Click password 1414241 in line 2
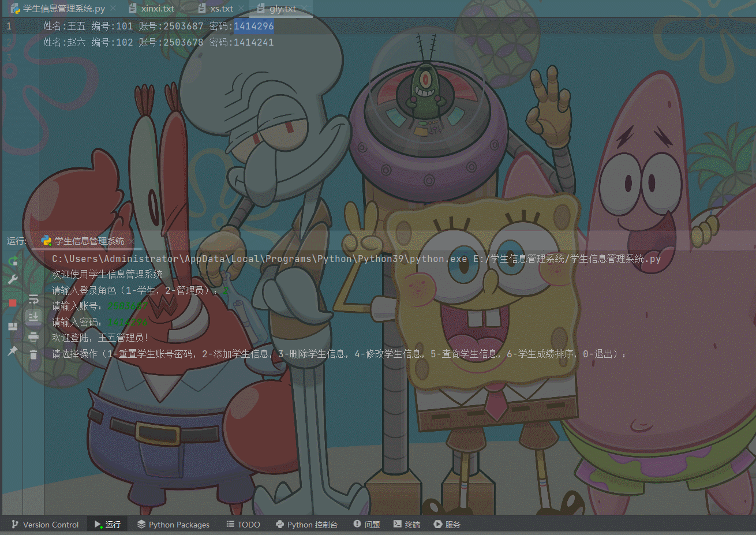The height and width of the screenshot is (535, 756). click(x=254, y=42)
